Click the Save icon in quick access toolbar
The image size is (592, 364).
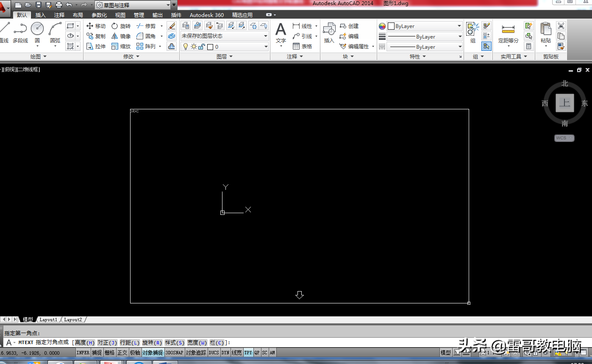point(39,5)
